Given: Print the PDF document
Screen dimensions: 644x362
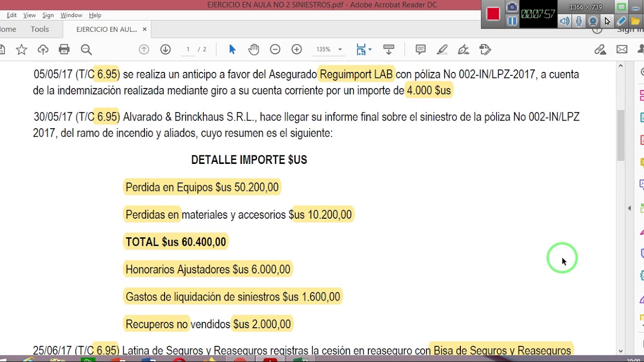Looking at the screenshot, I should point(64,49).
